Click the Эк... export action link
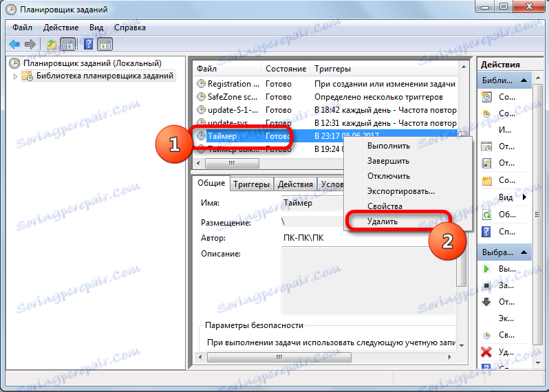The width and height of the screenshot is (549, 392). [x=506, y=318]
